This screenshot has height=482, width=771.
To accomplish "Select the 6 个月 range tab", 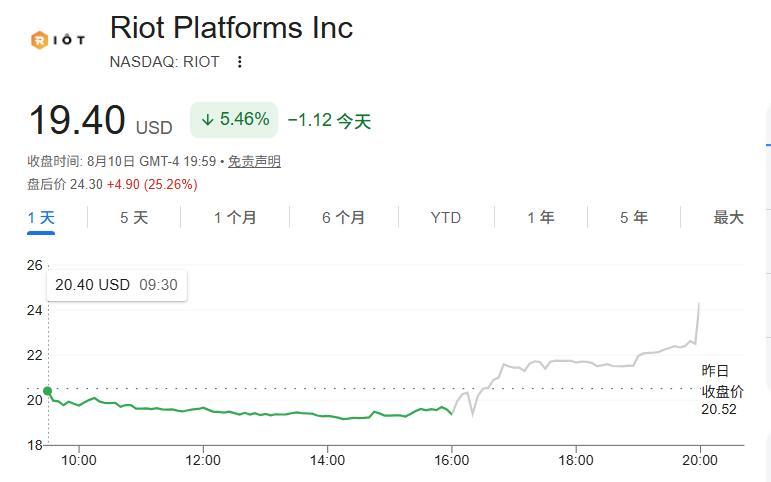I will (343, 217).
